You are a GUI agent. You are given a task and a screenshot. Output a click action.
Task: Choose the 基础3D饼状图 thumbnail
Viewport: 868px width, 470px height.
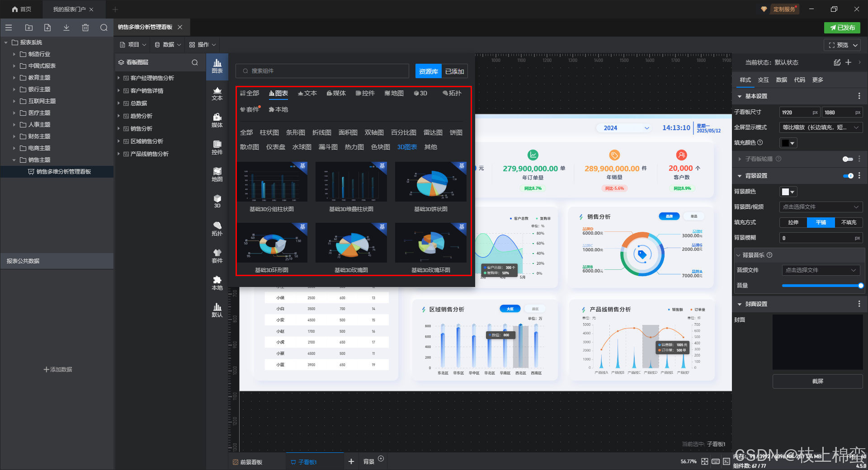click(x=431, y=182)
